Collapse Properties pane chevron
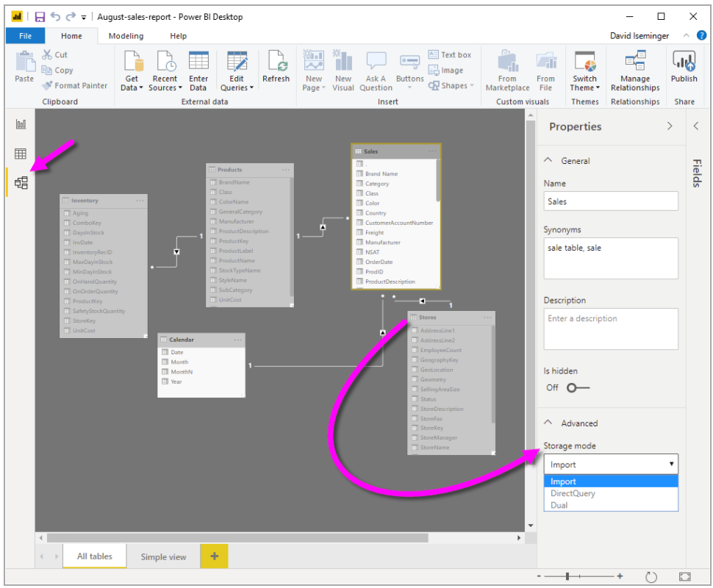 670,126
